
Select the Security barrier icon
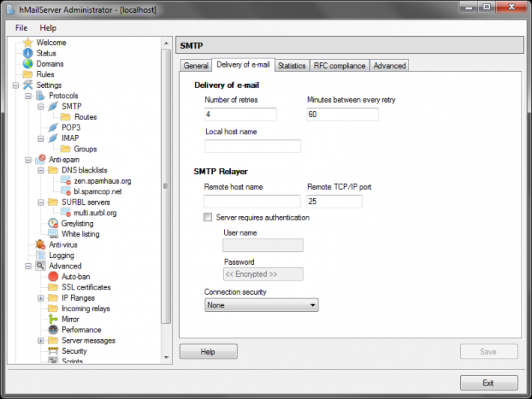coord(53,351)
